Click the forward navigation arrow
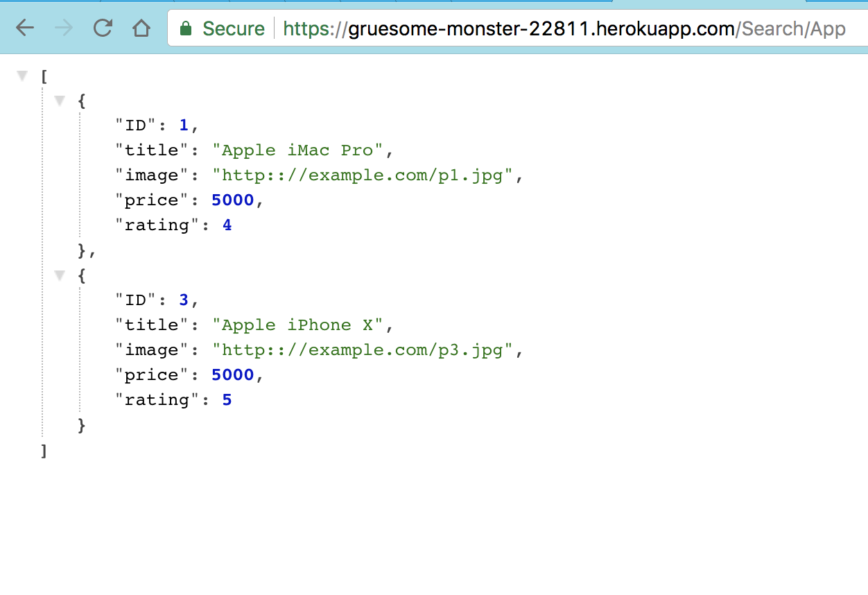 coord(64,28)
